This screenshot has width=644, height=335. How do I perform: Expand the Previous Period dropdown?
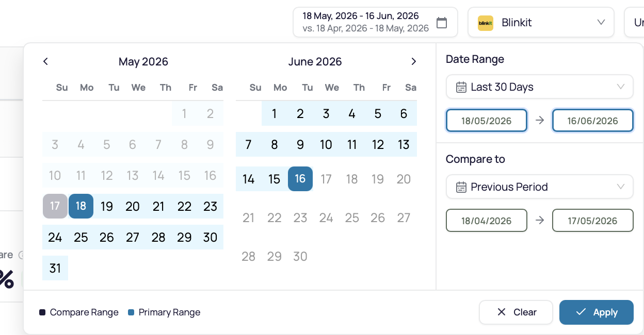540,187
